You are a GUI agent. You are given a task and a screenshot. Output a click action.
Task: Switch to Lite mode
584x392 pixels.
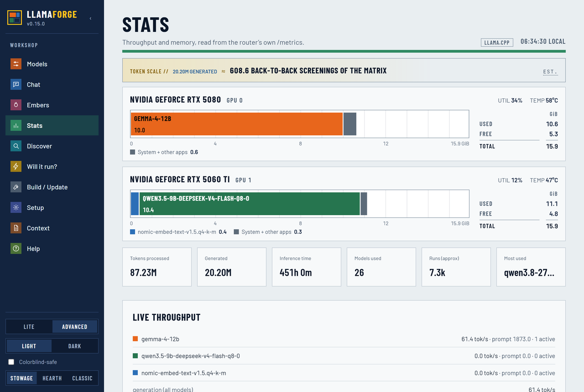29,327
